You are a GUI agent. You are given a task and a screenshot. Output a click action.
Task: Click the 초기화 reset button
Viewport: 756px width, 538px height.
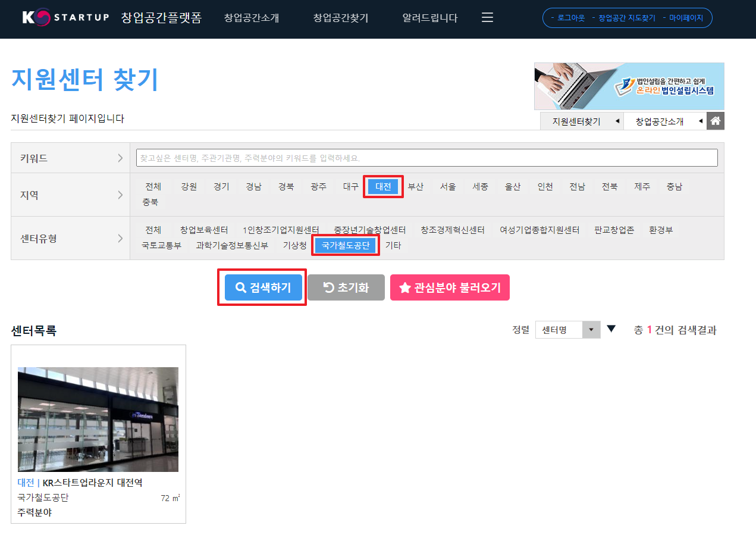pyautogui.click(x=346, y=287)
